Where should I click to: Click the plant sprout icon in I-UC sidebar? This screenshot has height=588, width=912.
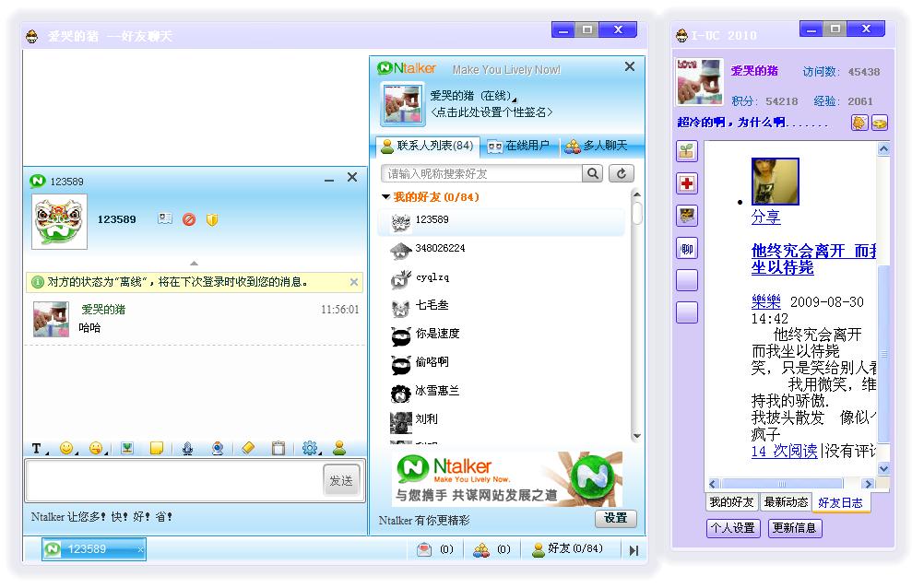point(687,152)
